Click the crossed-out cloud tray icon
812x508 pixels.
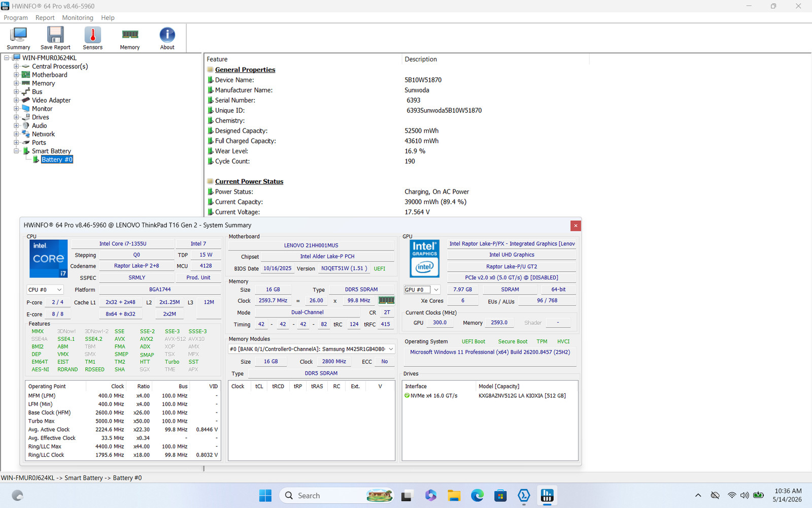(x=715, y=495)
